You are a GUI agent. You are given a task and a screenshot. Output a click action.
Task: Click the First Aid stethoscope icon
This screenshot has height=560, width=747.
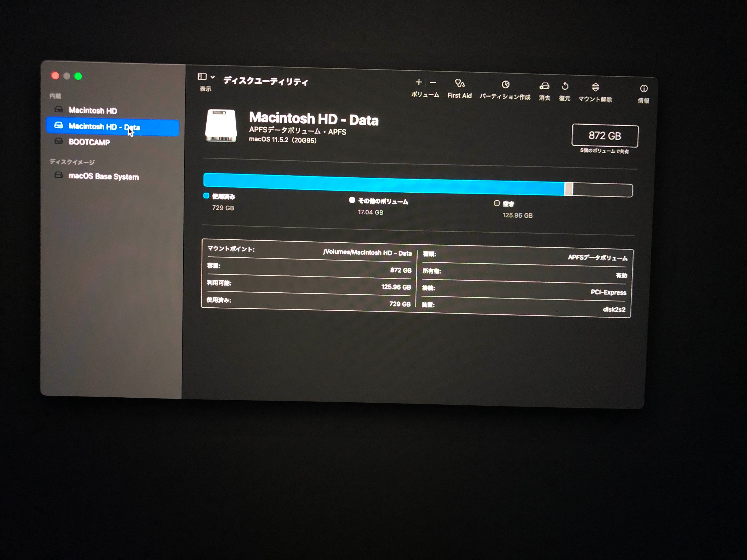click(x=460, y=83)
